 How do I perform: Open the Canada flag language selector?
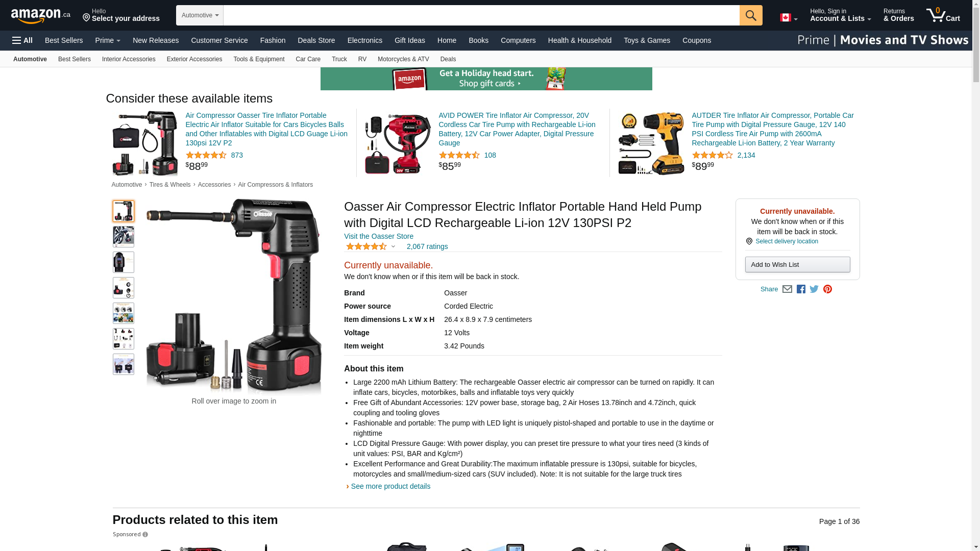[789, 17]
